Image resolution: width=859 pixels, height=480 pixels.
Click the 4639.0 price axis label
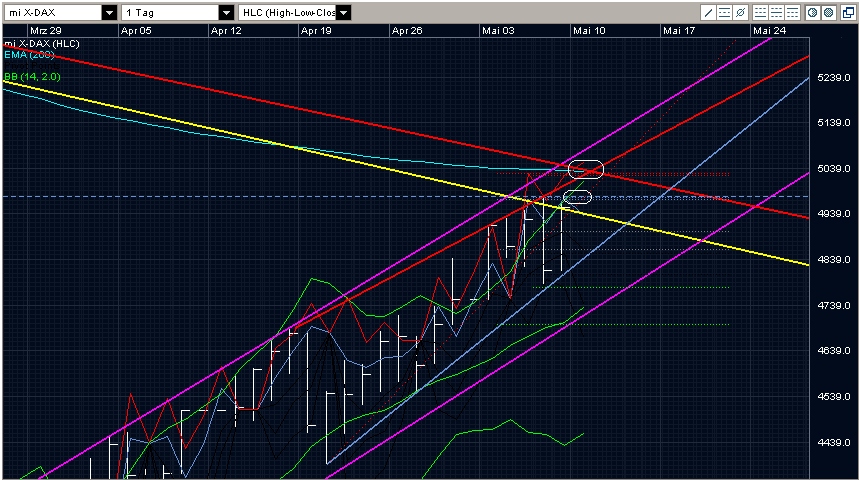[834, 351]
